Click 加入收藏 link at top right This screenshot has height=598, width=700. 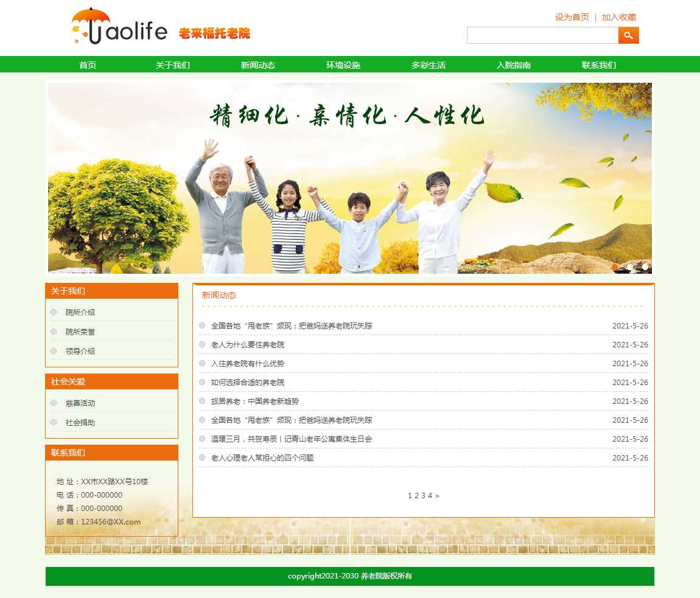tap(618, 17)
